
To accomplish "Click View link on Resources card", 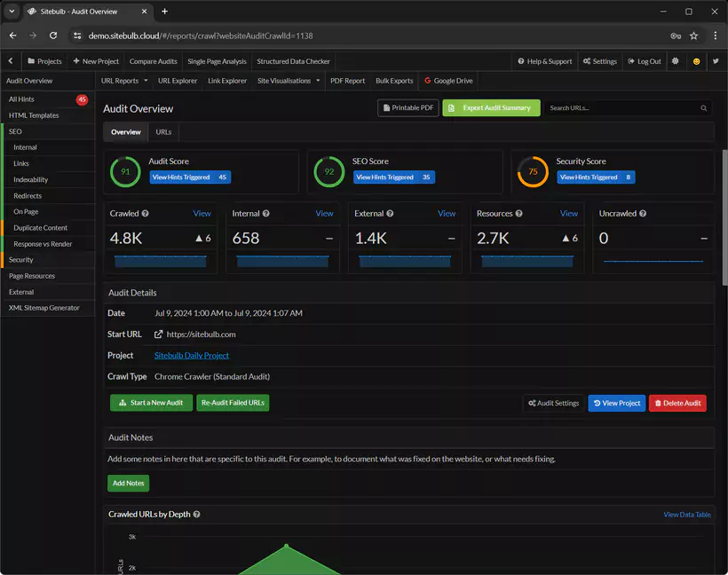I will 569,214.
